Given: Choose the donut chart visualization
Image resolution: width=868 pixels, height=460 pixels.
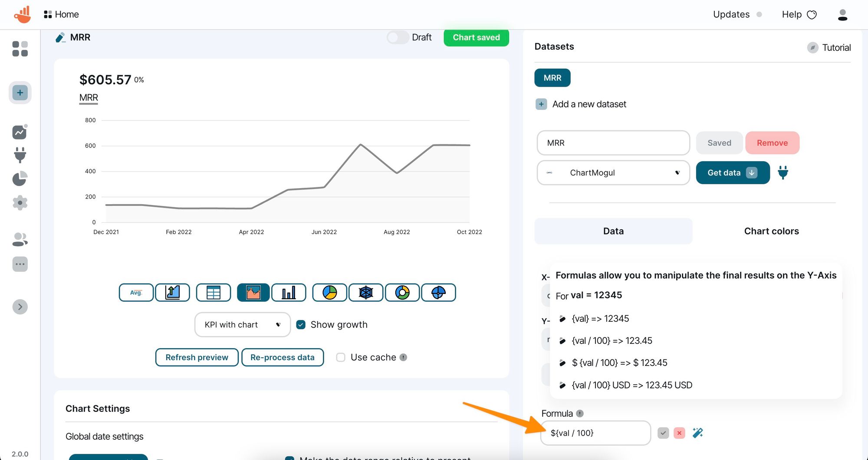Looking at the screenshot, I should pos(402,292).
